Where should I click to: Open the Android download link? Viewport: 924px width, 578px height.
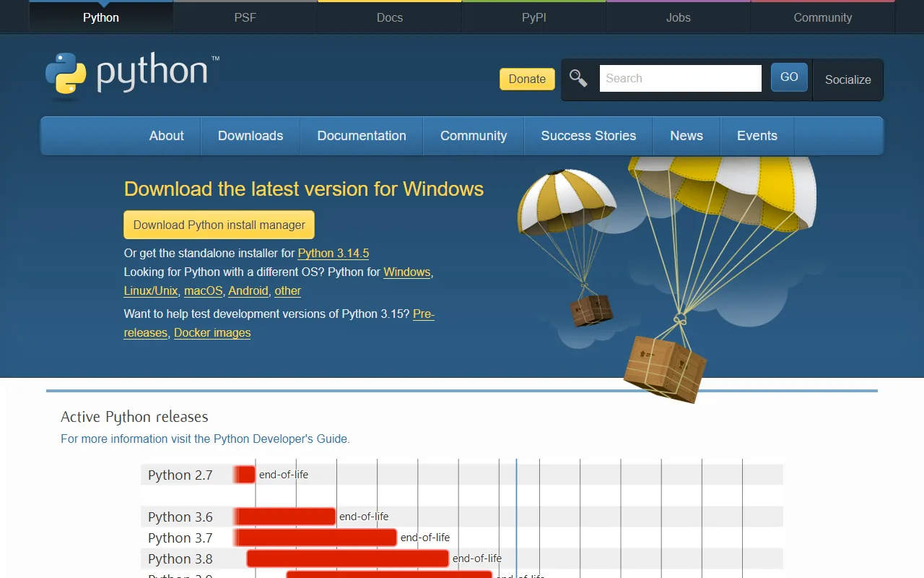tap(248, 290)
